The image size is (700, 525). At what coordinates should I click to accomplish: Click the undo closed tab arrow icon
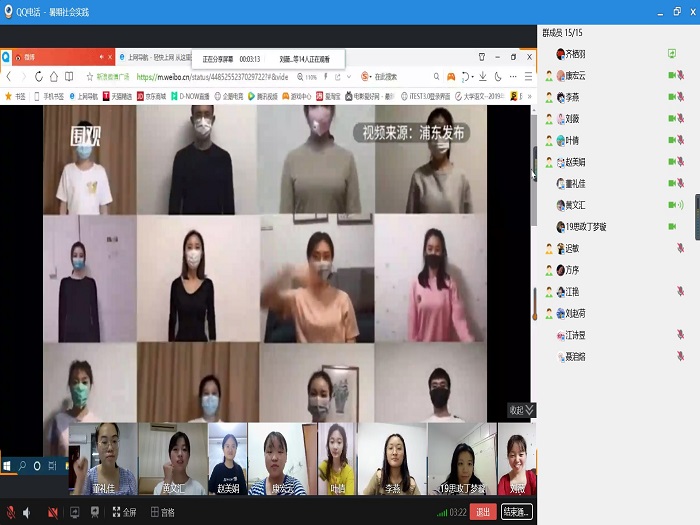(466, 77)
